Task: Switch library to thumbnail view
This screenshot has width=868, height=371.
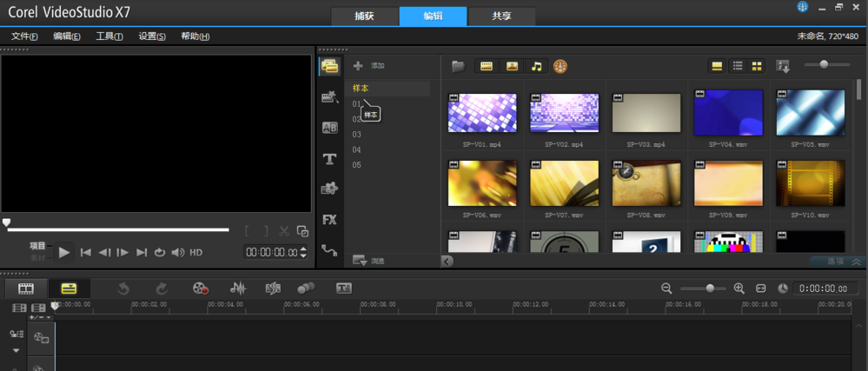Action: [756, 66]
